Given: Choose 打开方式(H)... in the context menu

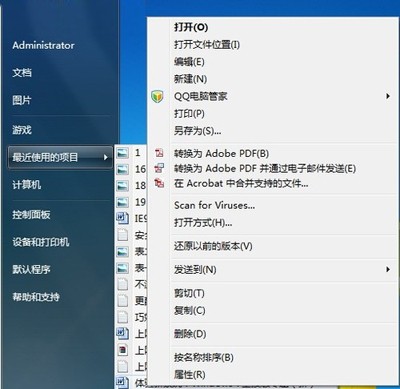Looking at the screenshot, I should point(203,222).
